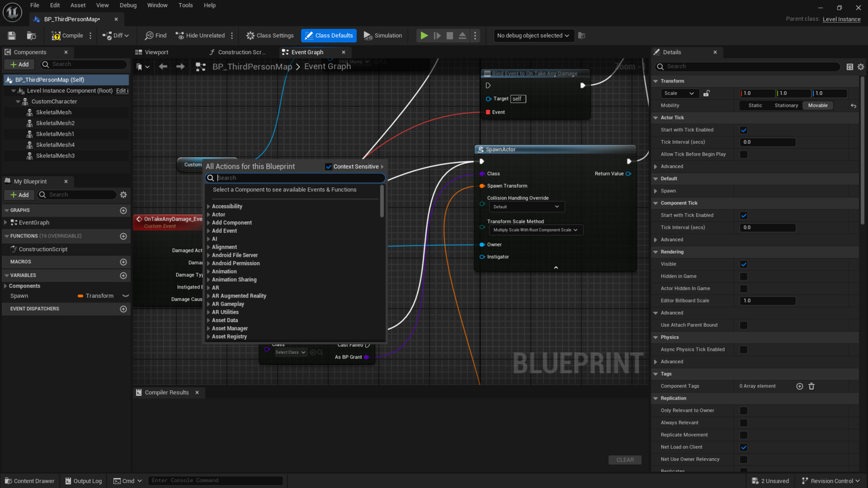The height and width of the screenshot is (488, 868).
Task: Collapse the CustomCharacter tree node
Action: point(18,101)
